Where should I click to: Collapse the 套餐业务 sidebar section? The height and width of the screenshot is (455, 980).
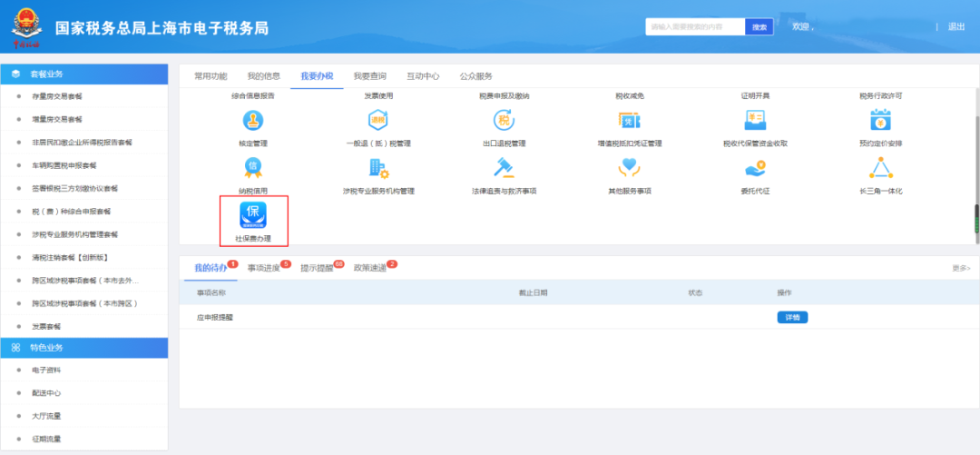tap(83, 74)
